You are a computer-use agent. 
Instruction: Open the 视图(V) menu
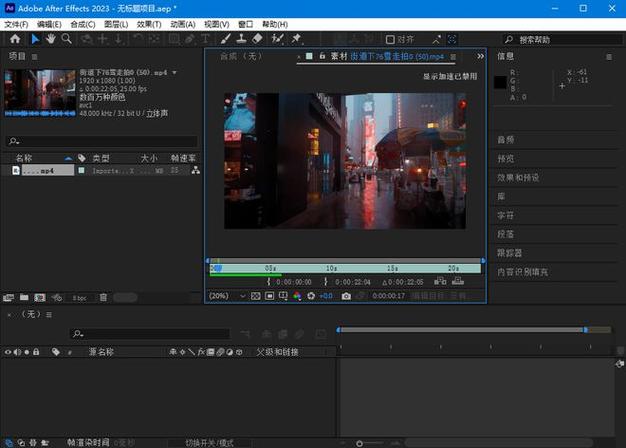point(216,24)
